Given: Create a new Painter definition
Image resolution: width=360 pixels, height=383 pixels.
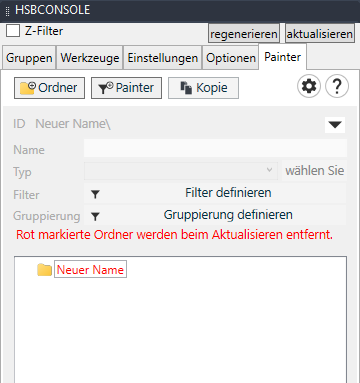Looking at the screenshot, I should click(126, 88).
